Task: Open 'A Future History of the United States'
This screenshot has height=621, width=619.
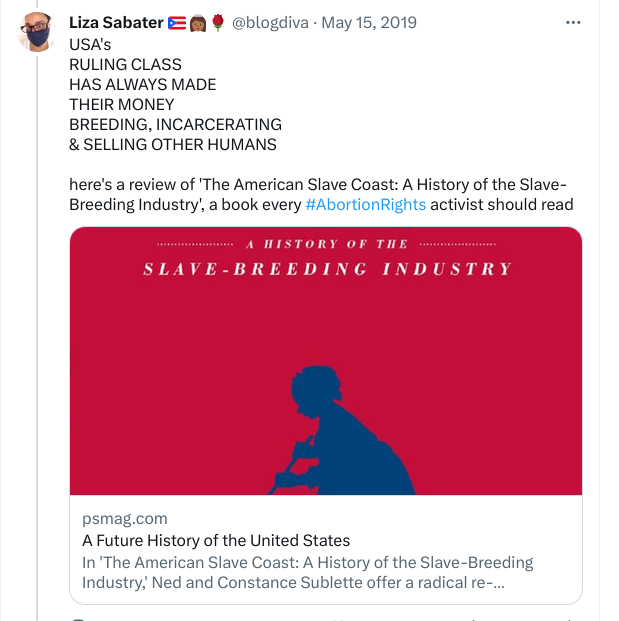Action: 216,540
